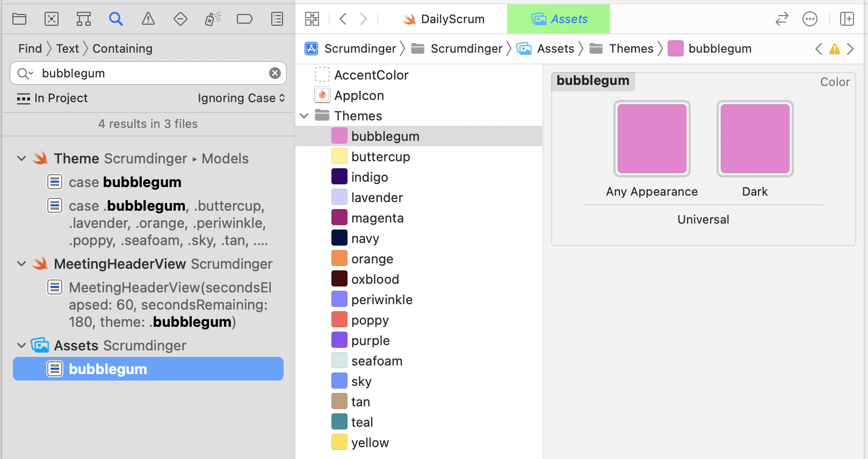Select the Dark appearance color well
Image resolution: width=868 pixels, height=459 pixels.
point(755,139)
